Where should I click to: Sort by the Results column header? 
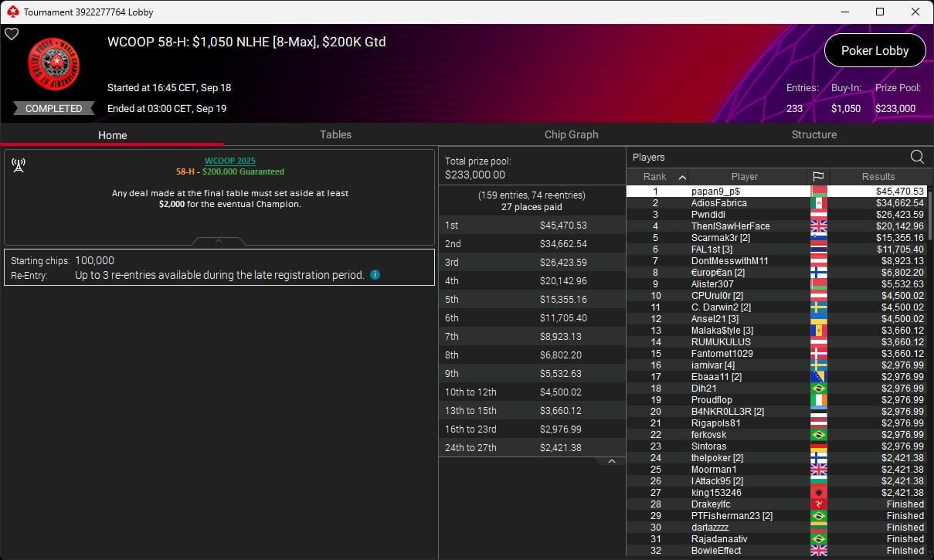(x=878, y=176)
